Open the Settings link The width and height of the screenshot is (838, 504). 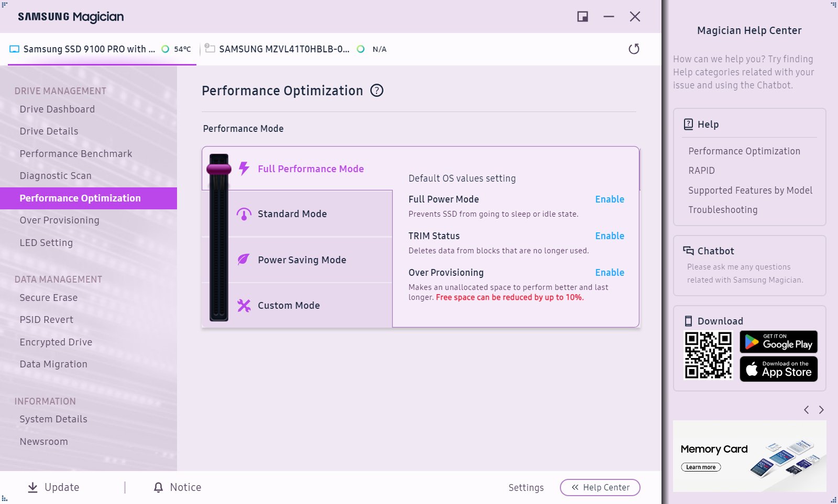(526, 488)
